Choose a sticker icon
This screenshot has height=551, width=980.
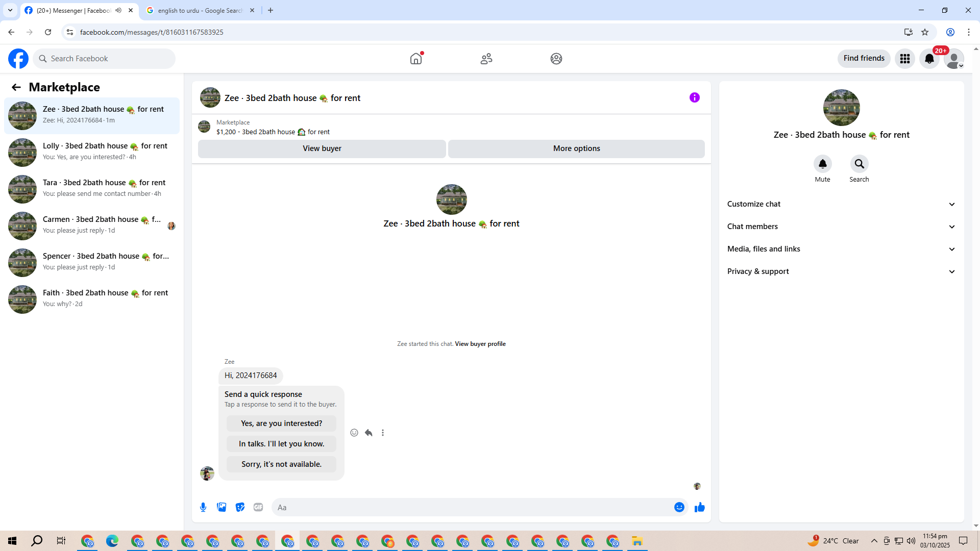point(240,507)
